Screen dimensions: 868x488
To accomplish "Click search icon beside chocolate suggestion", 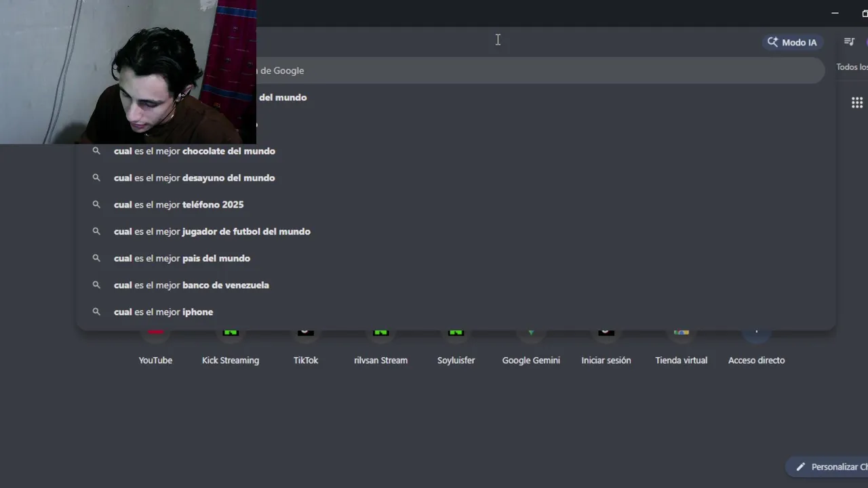I will click(96, 151).
